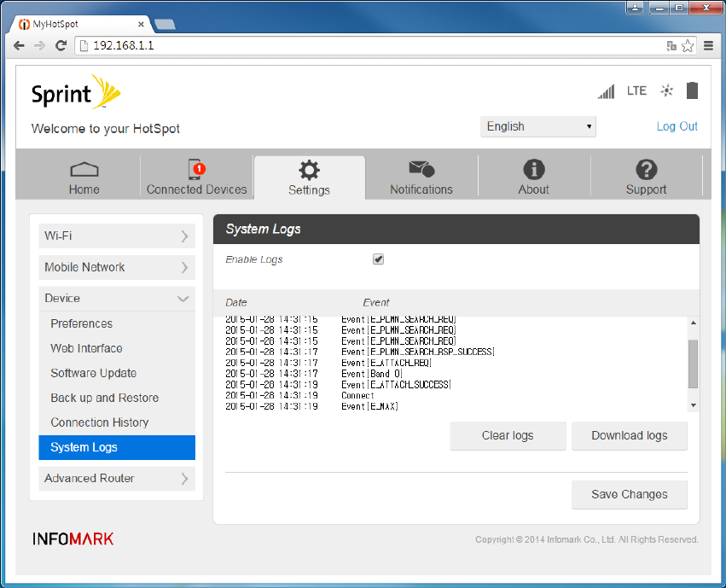Expand the Wi-Fi settings section
726x588 pixels.
point(117,236)
